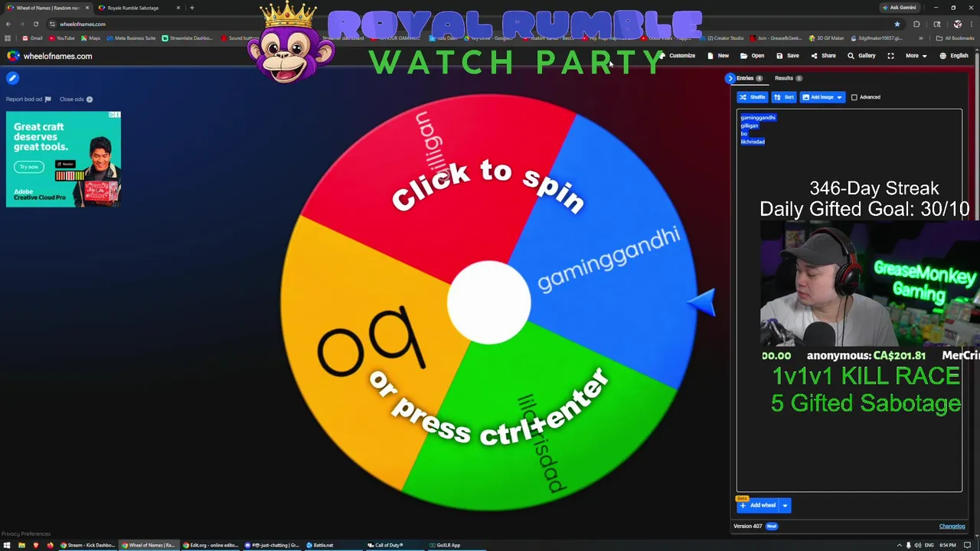Switch to the Entries tab
The height and width of the screenshot is (551, 980).
click(750, 78)
